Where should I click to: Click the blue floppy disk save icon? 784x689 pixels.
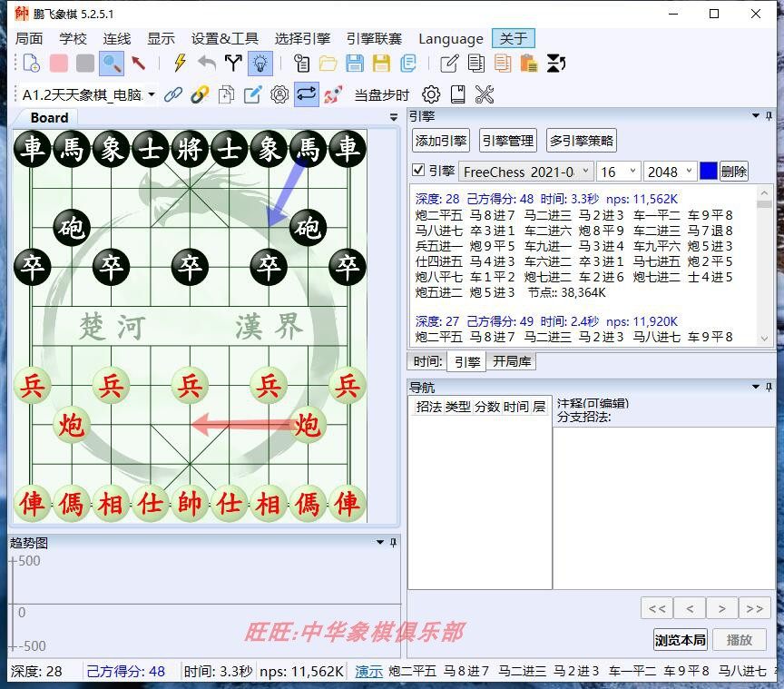point(355,63)
